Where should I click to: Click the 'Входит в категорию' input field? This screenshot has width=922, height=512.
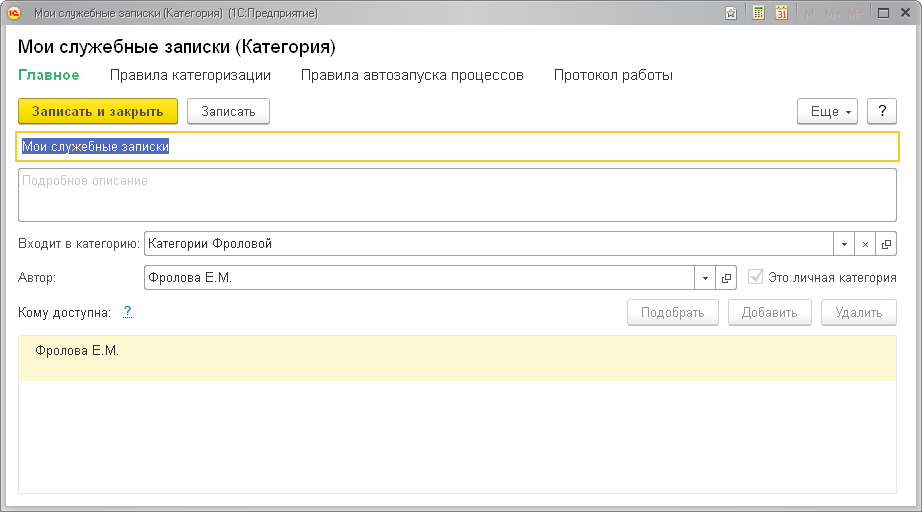click(x=489, y=244)
